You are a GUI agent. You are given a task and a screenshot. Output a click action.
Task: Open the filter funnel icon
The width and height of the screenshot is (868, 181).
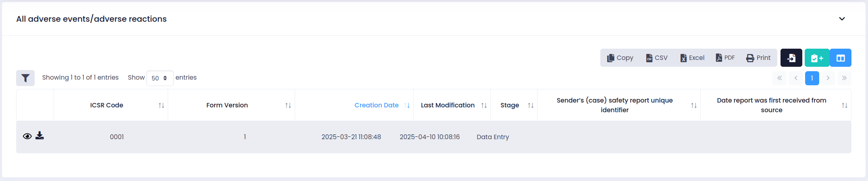click(x=25, y=78)
